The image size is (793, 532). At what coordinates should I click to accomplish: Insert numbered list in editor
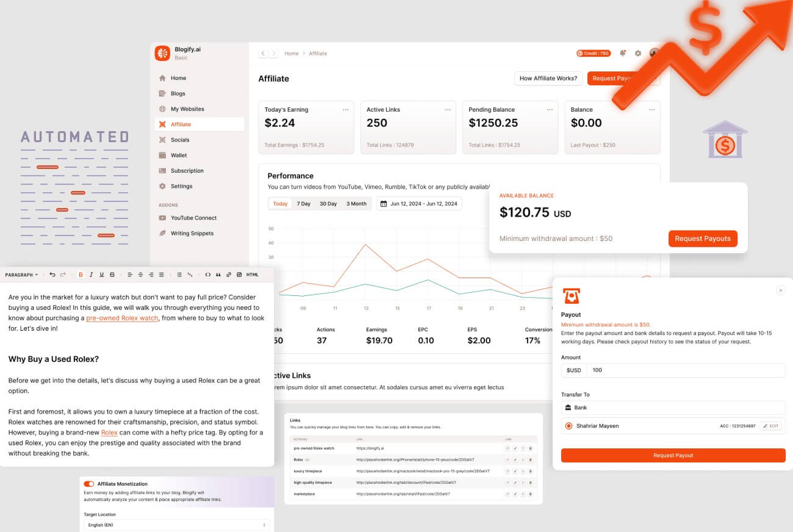pos(190,275)
